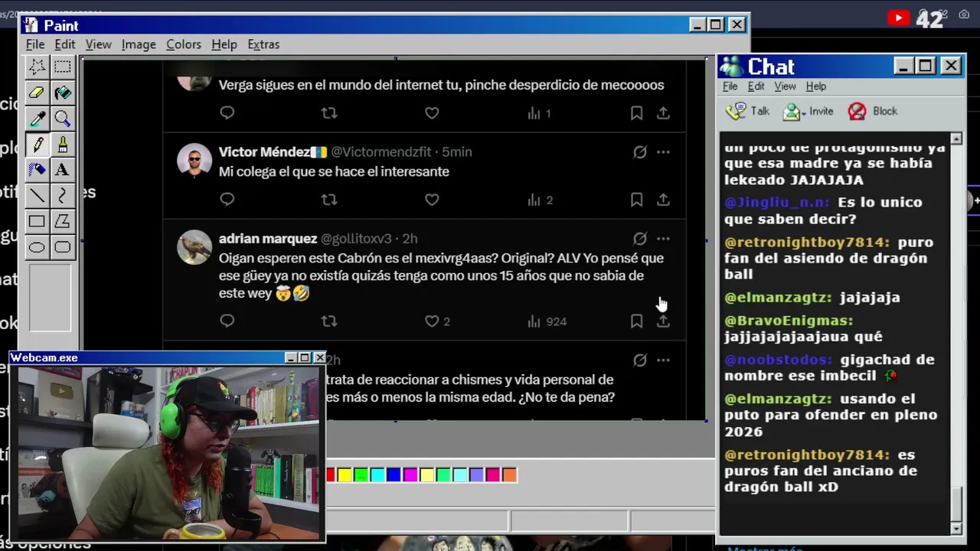Open Paint's Image menu
This screenshot has height=551, width=980.
pyautogui.click(x=139, y=44)
